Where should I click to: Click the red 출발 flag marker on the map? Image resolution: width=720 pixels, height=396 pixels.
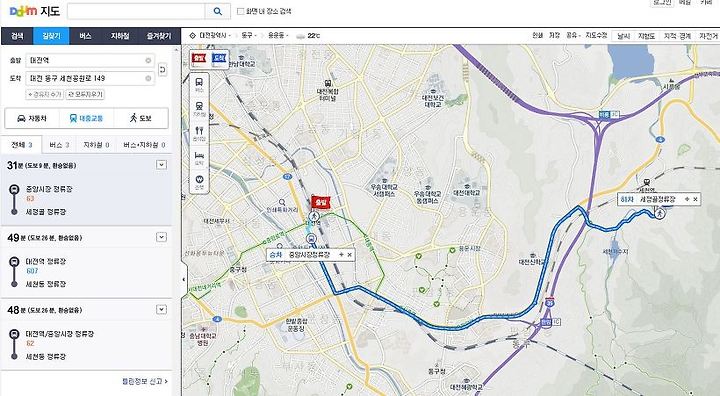click(x=321, y=202)
